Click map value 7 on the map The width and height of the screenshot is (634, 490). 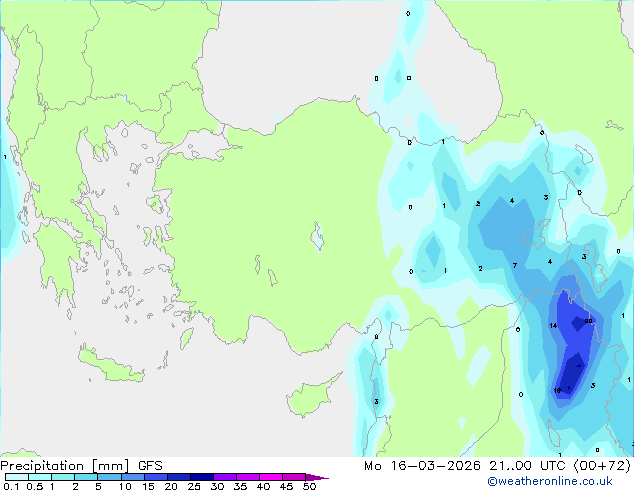pyautogui.click(x=514, y=266)
